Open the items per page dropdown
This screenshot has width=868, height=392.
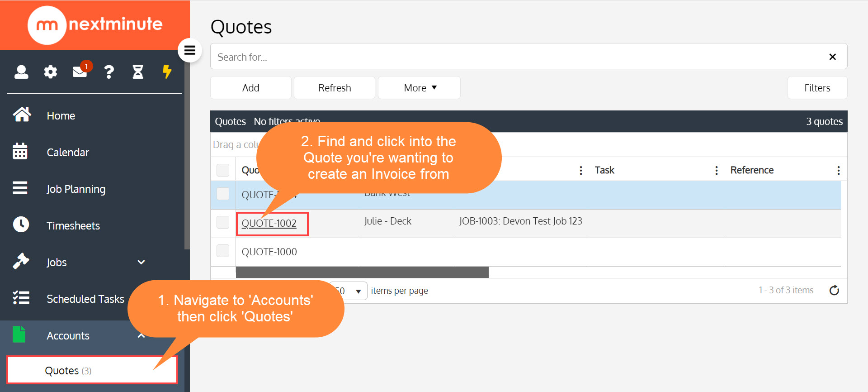pyautogui.click(x=349, y=291)
